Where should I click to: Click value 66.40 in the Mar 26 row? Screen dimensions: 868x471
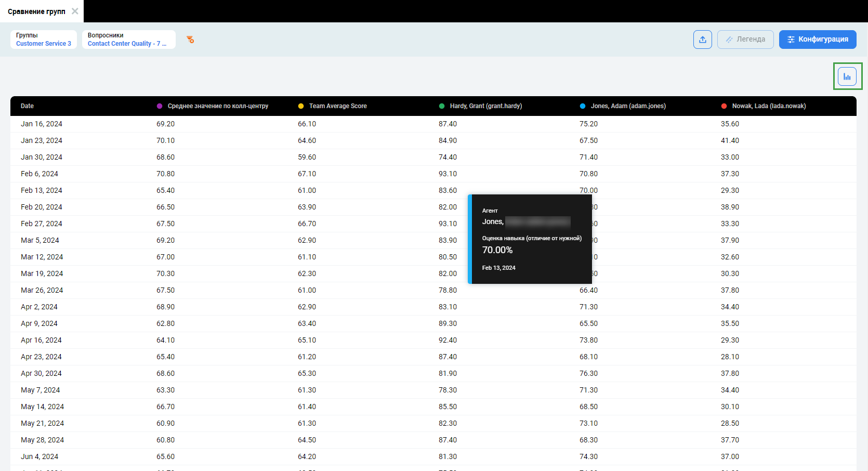588,290
